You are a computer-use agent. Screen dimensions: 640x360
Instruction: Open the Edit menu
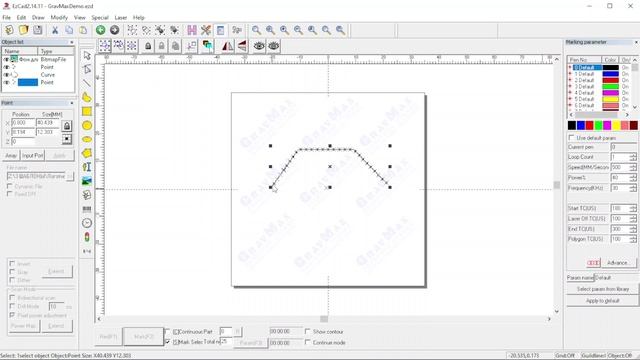(x=21, y=18)
